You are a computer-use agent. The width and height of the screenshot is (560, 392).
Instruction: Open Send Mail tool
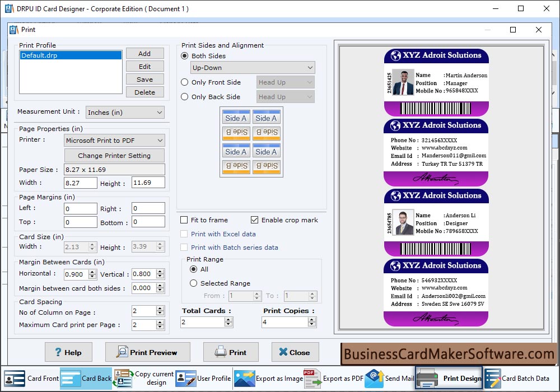(x=389, y=379)
